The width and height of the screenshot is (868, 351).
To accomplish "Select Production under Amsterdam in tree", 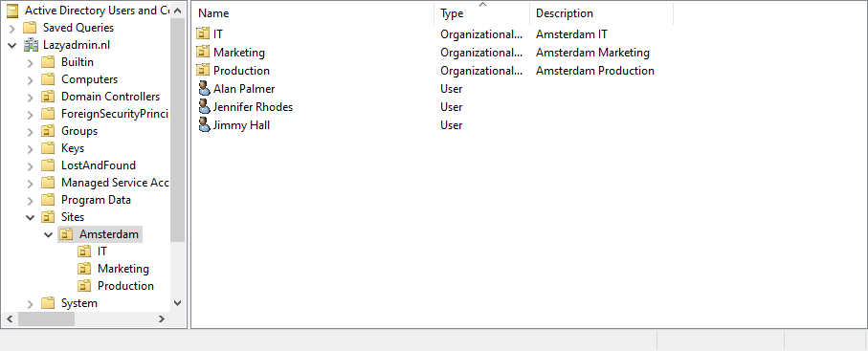I will click(125, 286).
